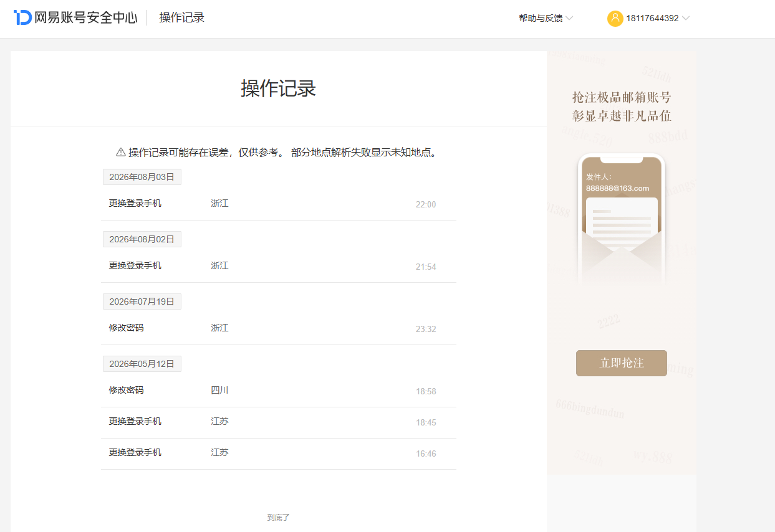Select the 2026年08月03日 date label
Image resolution: width=775 pixels, height=532 pixels.
tap(142, 177)
